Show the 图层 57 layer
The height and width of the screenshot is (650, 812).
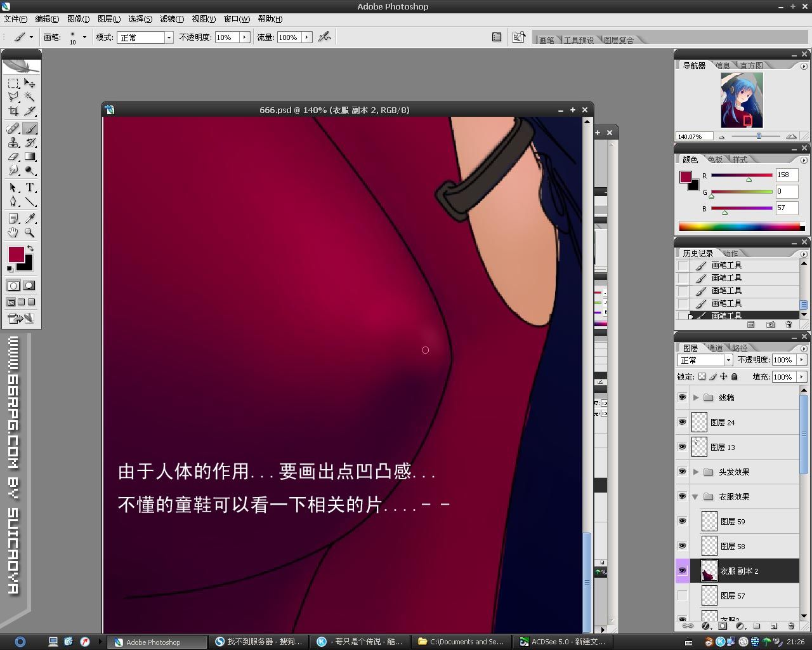pyautogui.click(x=682, y=595)
